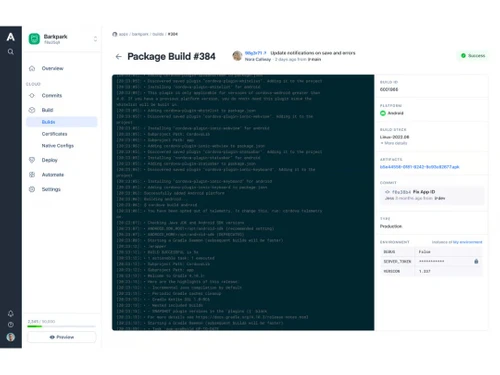Click the commit icon in commit card

(387, 192)
